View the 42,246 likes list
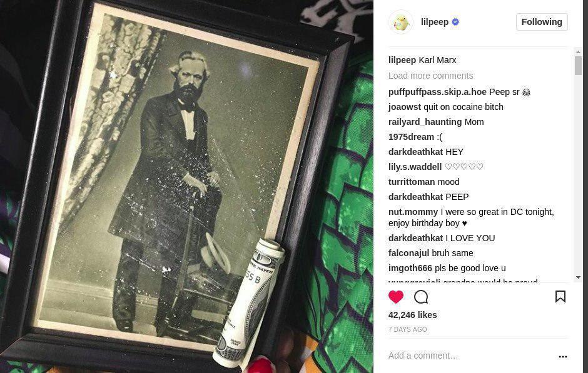The image size is (588, 373). pos(412,315)
